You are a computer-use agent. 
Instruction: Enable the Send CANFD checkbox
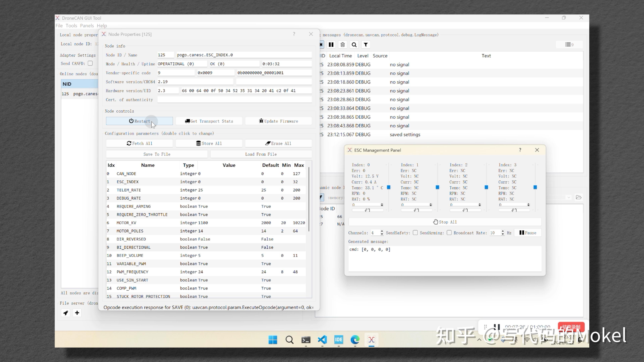90,64
